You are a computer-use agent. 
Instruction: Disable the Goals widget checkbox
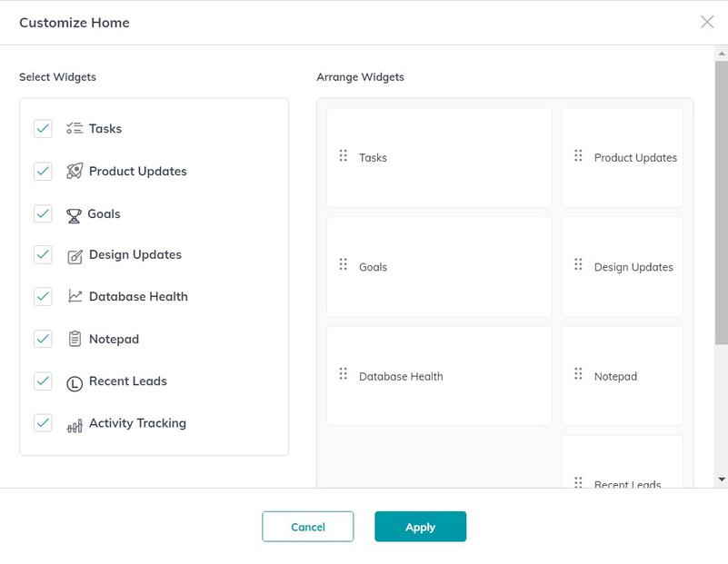(x=43, y=213)
